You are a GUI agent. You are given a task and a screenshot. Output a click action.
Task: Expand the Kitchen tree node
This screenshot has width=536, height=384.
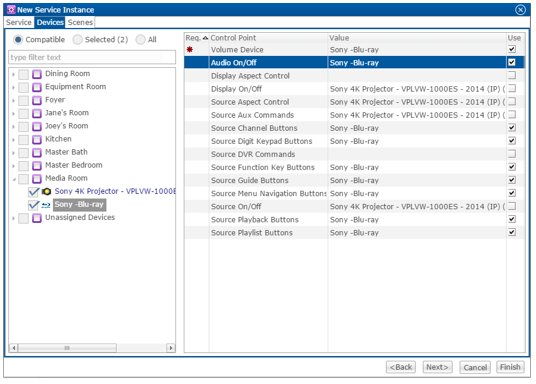[x=13, y=140]
